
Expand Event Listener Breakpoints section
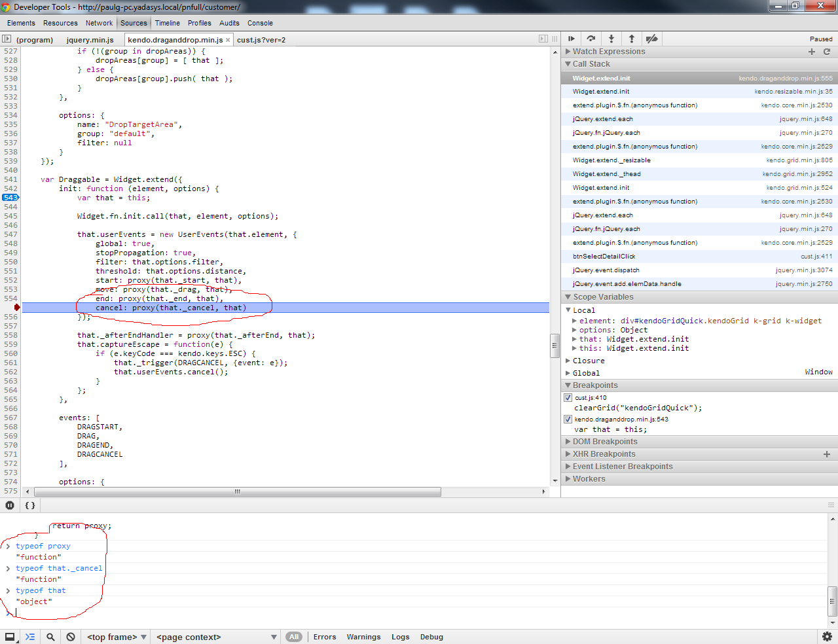pyautogui.click(x=622, y=467)
